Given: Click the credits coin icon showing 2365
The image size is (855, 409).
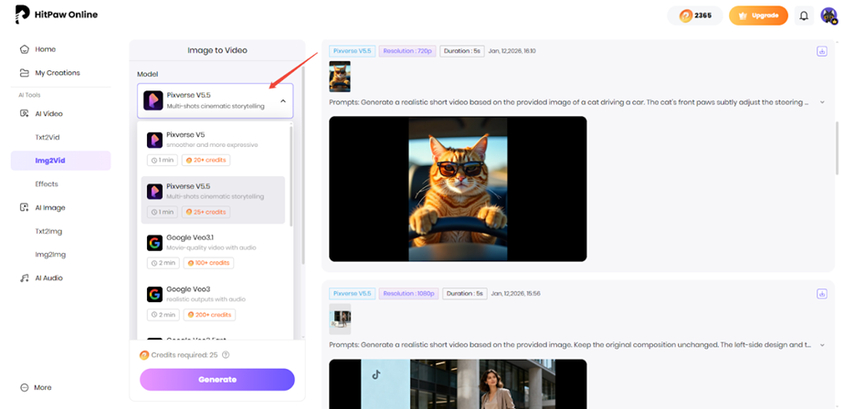Looking at the screenshot, I should tap(685, 16).
